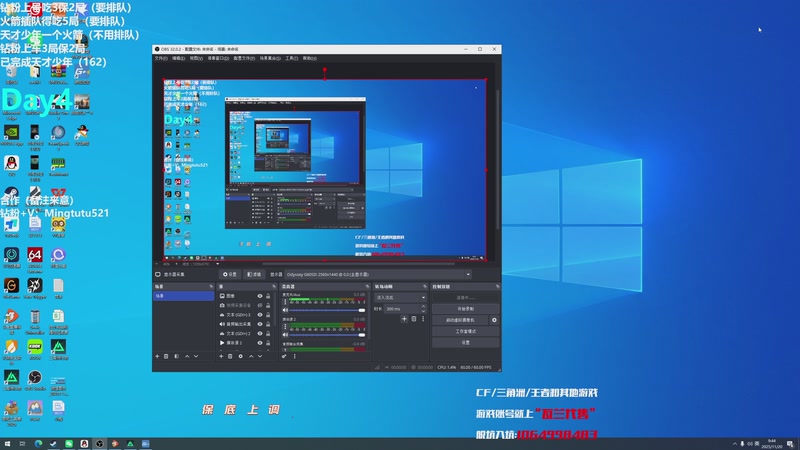
Task: Move source up in Sources panel
Action: point(251,356)
